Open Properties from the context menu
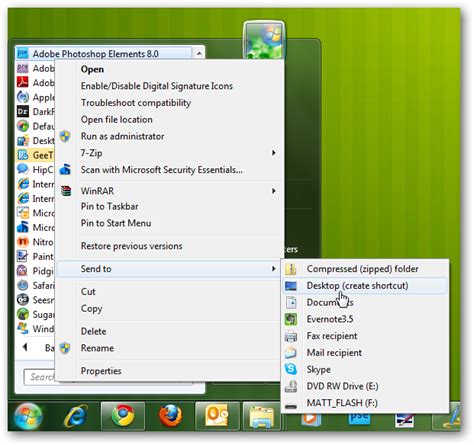The height and width of the screenshot is (445, 474). click(101, 371)
